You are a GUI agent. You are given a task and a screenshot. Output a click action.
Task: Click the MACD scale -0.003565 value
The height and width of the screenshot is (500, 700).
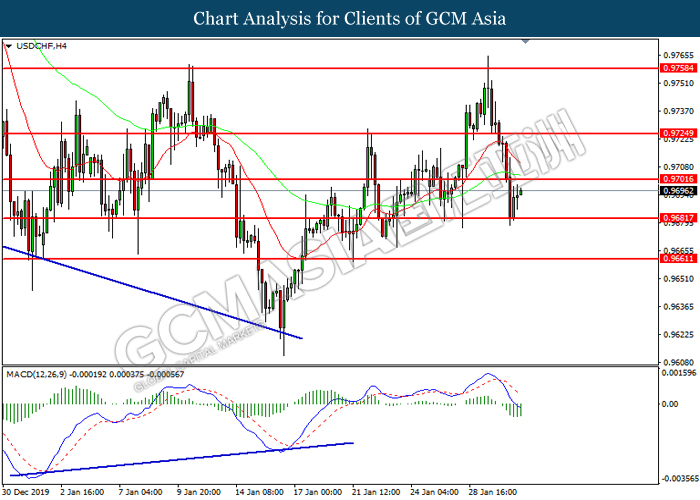(x=680, y=479)
